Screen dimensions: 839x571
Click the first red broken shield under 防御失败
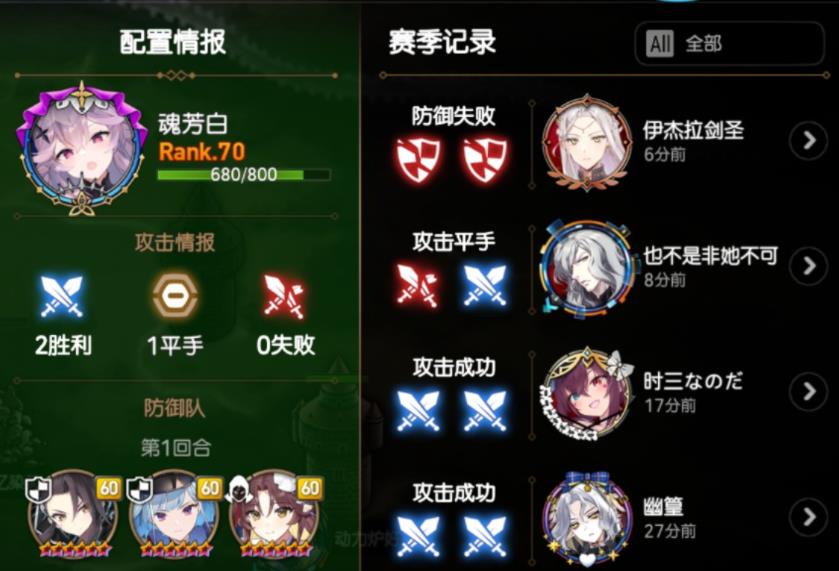(418, 159)
